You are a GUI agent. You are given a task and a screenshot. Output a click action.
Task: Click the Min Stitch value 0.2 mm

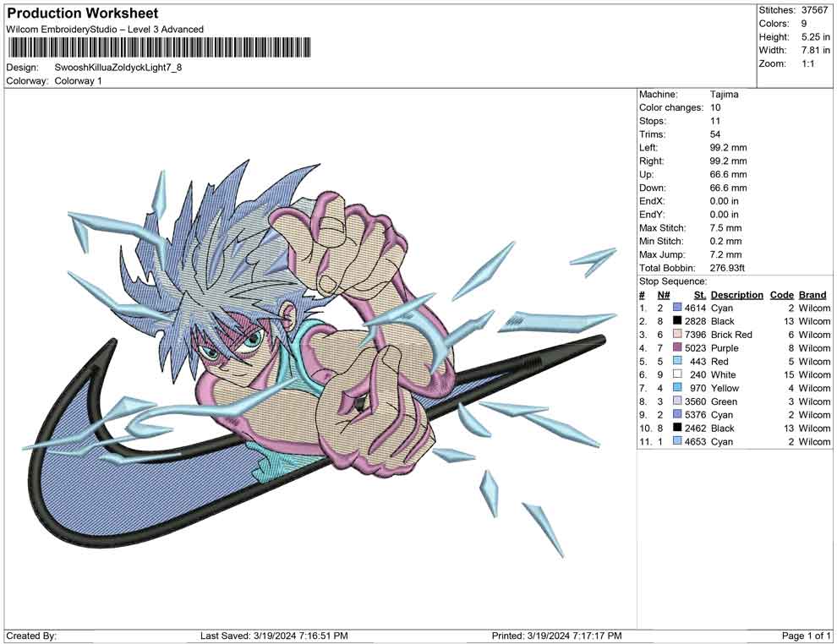(x=726, y=241)
